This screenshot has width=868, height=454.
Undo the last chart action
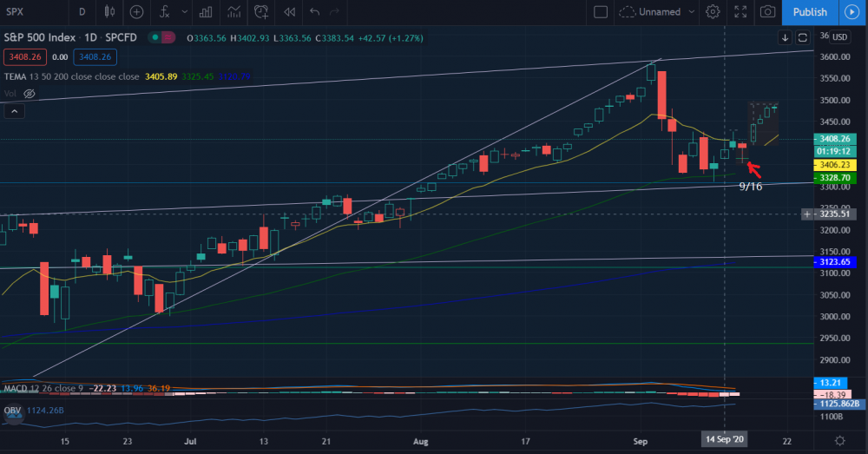314,12
